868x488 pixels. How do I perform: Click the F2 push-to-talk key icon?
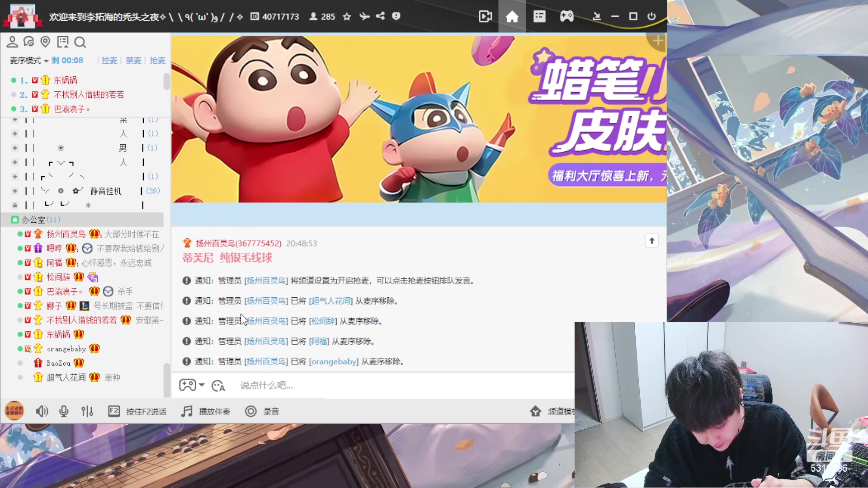[114, 411]
